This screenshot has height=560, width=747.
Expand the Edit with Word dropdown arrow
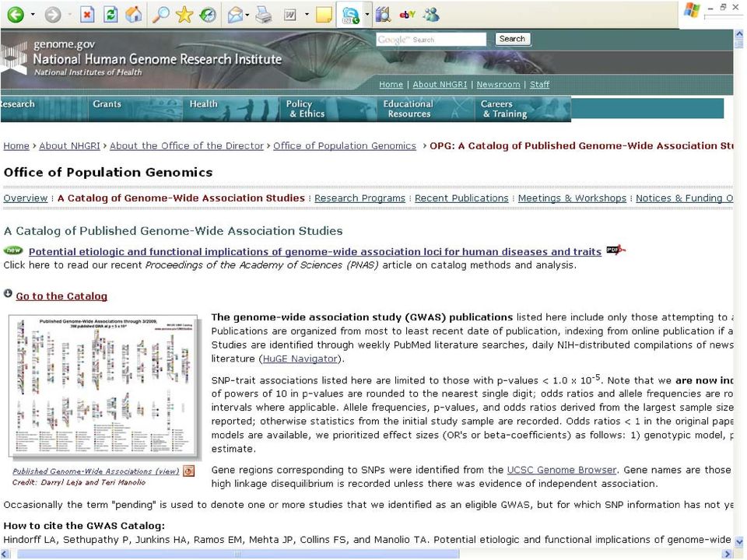point(307,15)
